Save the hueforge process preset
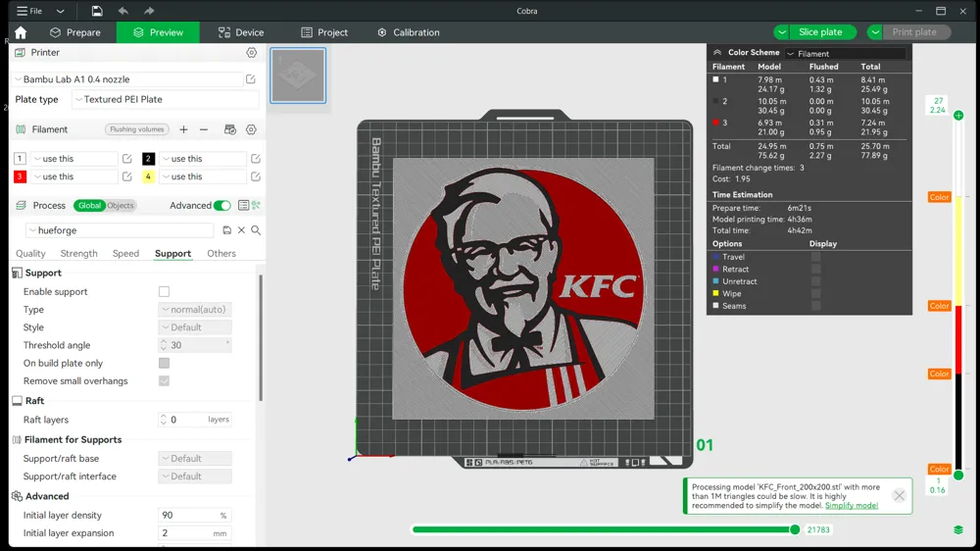The image size is (980, 551). coord(227,230)
